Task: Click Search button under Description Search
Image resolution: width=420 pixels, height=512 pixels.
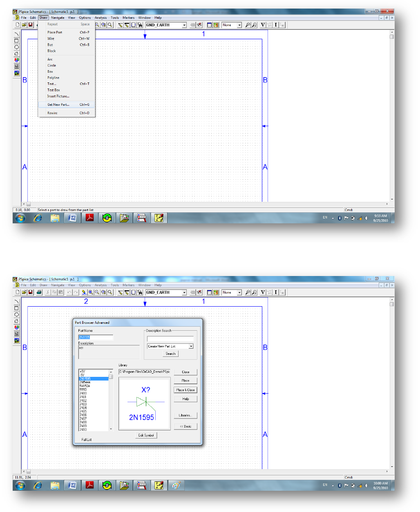Action: [x=170, y=354]
